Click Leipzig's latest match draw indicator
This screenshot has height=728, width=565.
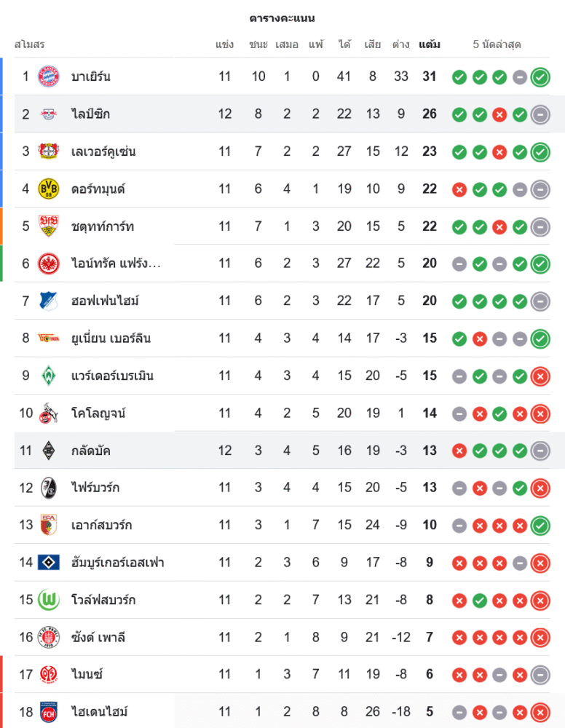click(540, 114)
